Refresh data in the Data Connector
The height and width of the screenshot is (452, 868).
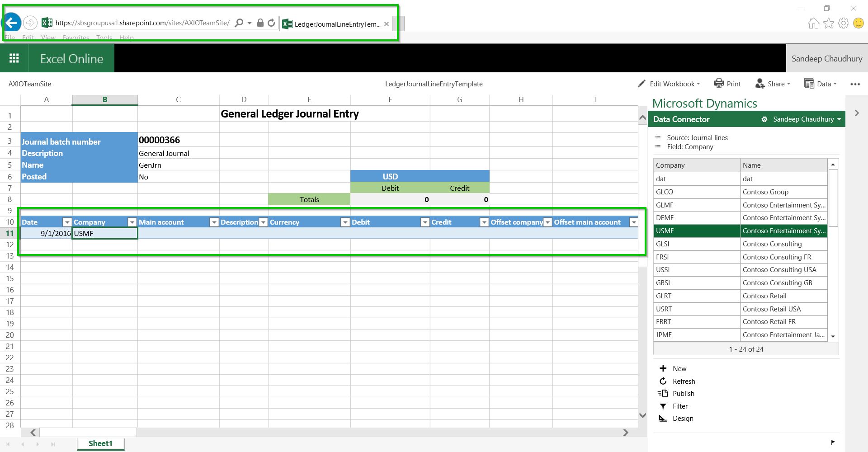click(x=677, y=381)
